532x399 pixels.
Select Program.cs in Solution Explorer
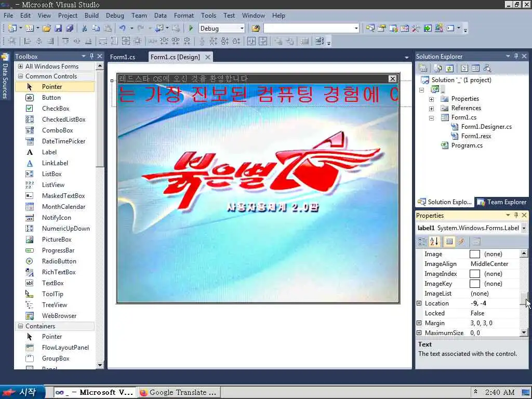[x=467, y=145]
